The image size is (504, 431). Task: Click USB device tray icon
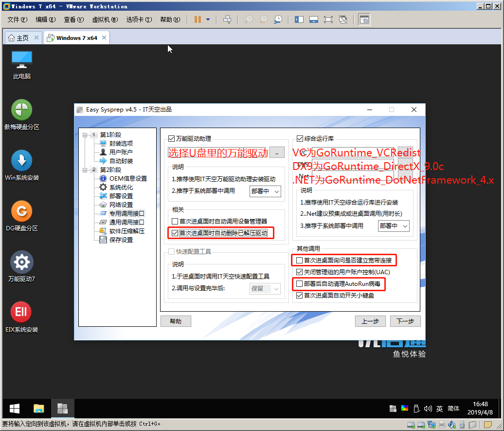coord(416,409)
